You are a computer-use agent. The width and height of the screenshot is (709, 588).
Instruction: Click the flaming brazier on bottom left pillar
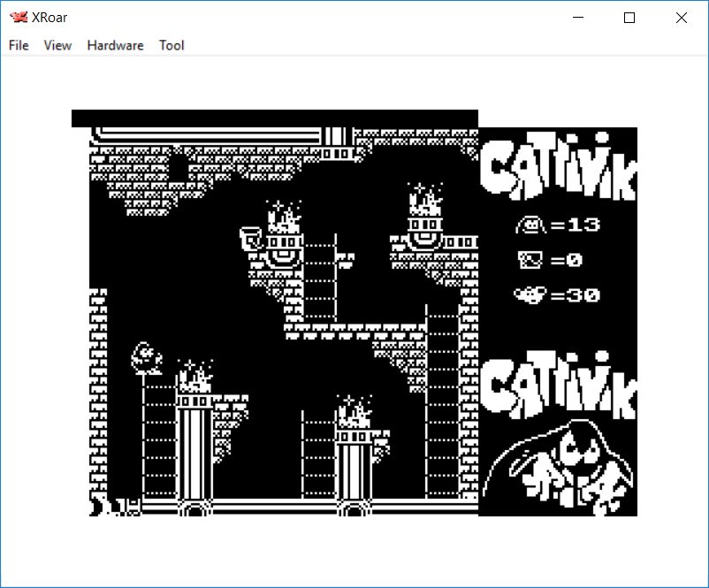coord(194,379)
